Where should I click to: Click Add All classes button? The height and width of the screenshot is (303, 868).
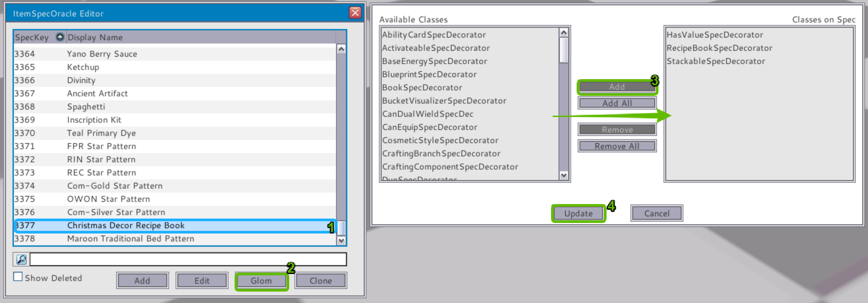point(617,103)
